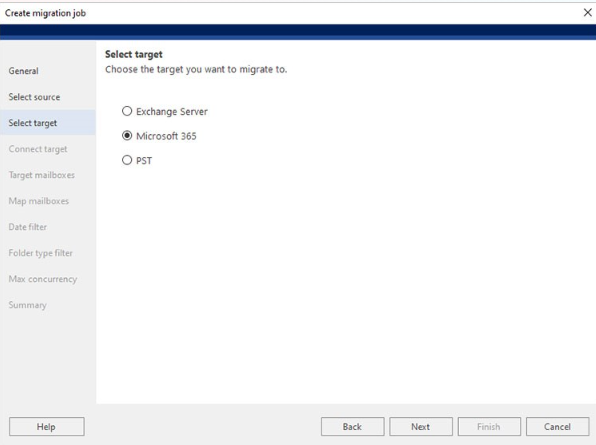Open Folder type filter step
The height and width of the screenshot is (445, 596).
click(40, 253)
